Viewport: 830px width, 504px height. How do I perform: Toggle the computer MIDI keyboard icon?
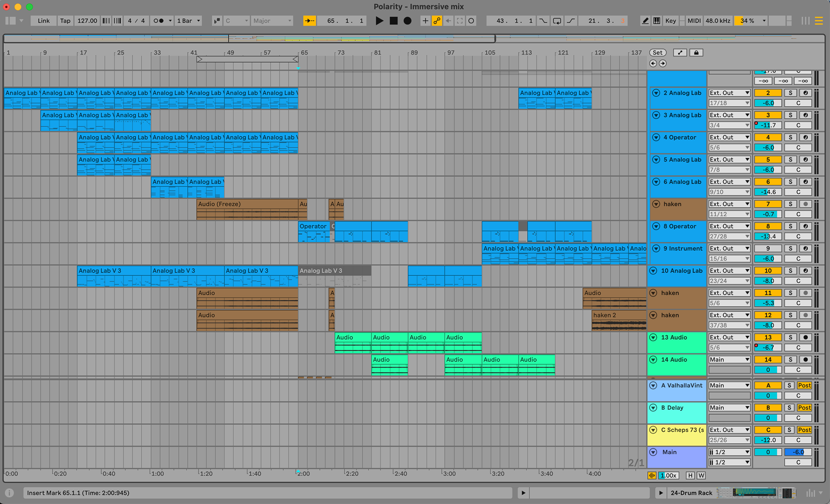657,21
